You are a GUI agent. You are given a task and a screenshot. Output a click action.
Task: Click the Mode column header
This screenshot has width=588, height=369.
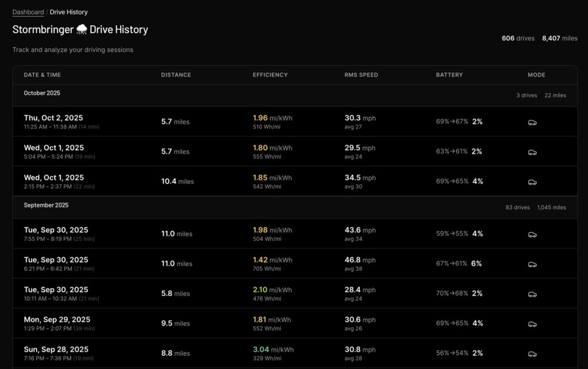click(536, 75)
